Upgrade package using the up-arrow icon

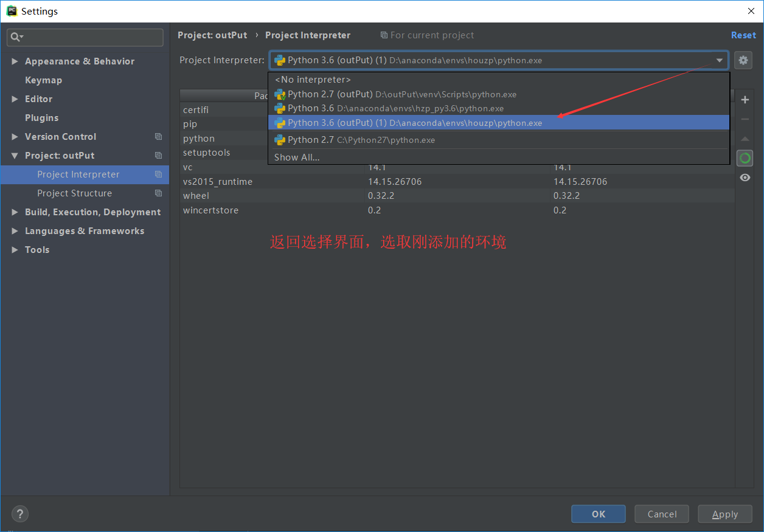point(745,139)
